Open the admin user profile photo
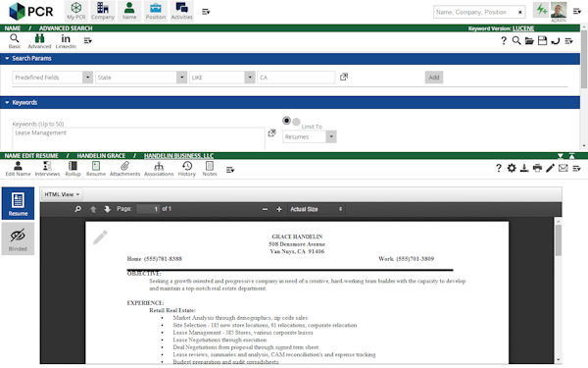The height and width of the screenshot is (368, 588). 559,10
